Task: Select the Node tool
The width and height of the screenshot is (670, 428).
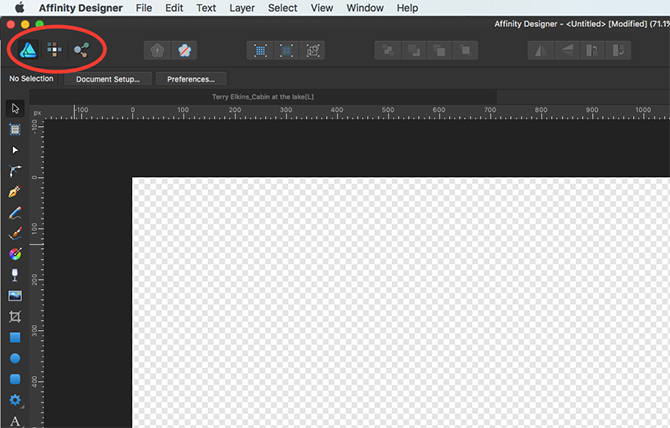Action: point(15,150)
